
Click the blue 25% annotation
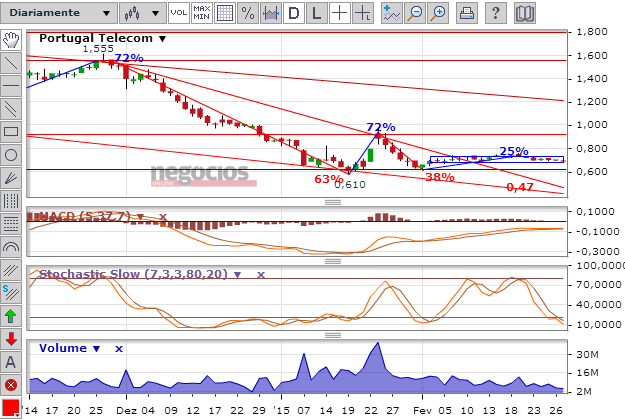514,151
